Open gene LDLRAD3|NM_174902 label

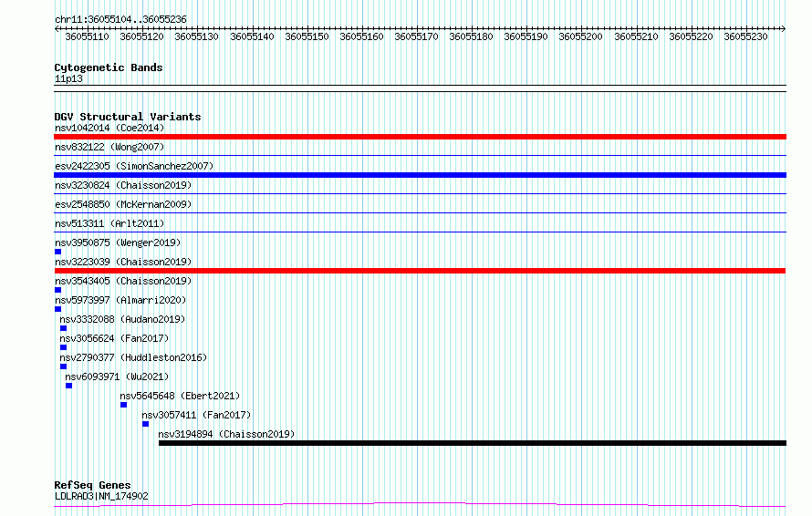(101, 496)
